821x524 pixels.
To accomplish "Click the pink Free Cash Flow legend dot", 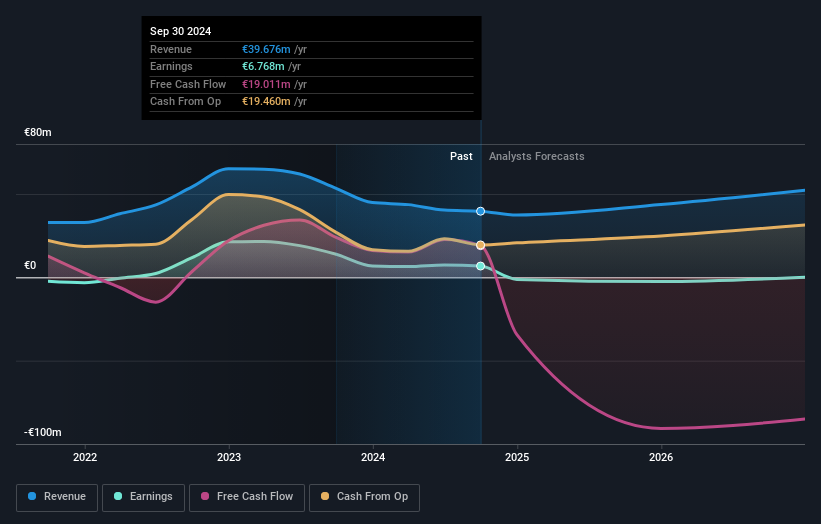I will 205,496.
